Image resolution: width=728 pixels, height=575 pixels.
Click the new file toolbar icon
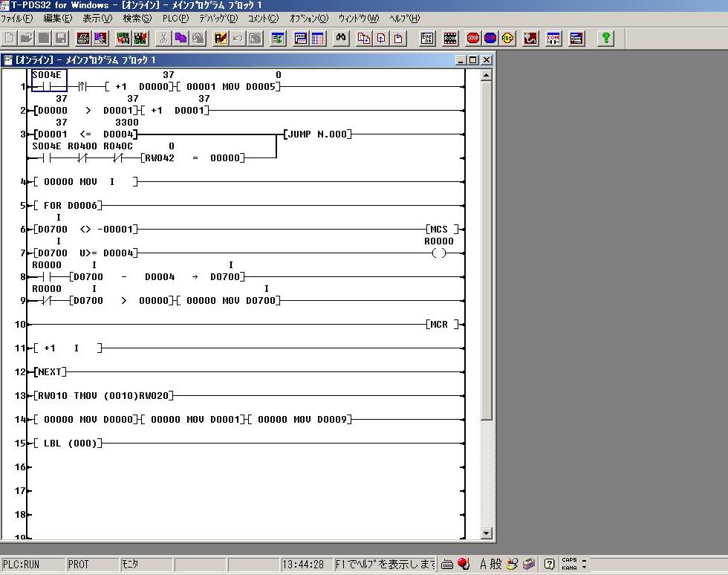pyautogui.click(x=10, y=38)
